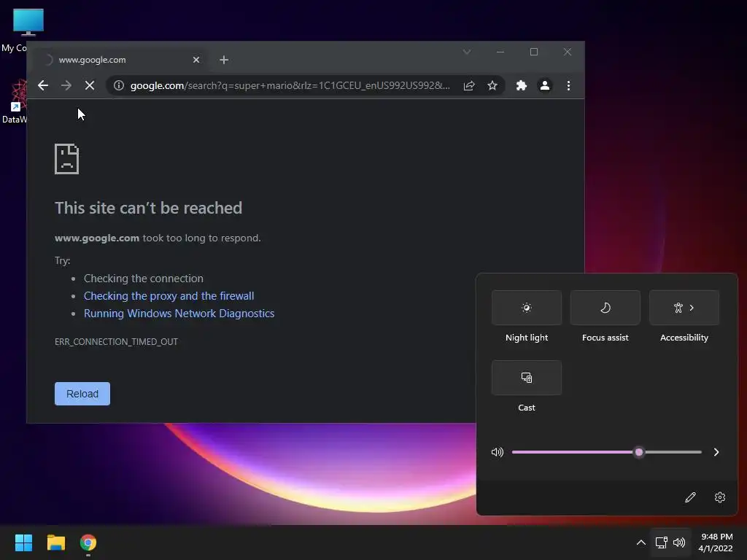This screenshot has width=747, height=560.
Task: Maximize the Chrome window
Action: pyautogui.click(x=534, y=52)
